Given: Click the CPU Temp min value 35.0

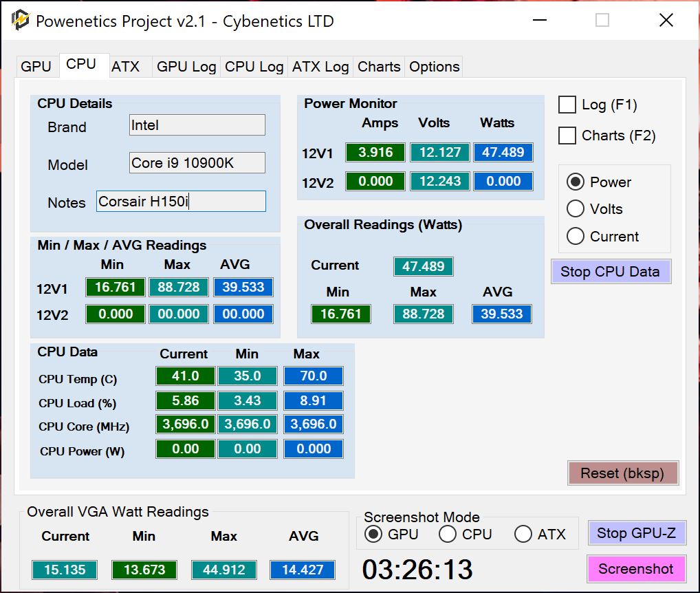Looking at the screenshot, I should 248,376.
